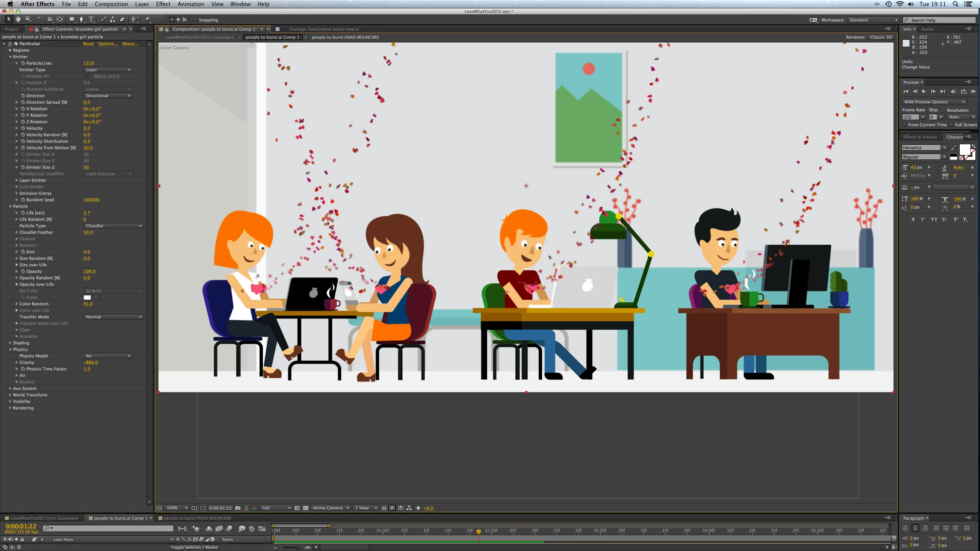Open the Particle Type Cloudlet dropdown

pos(113,226)
